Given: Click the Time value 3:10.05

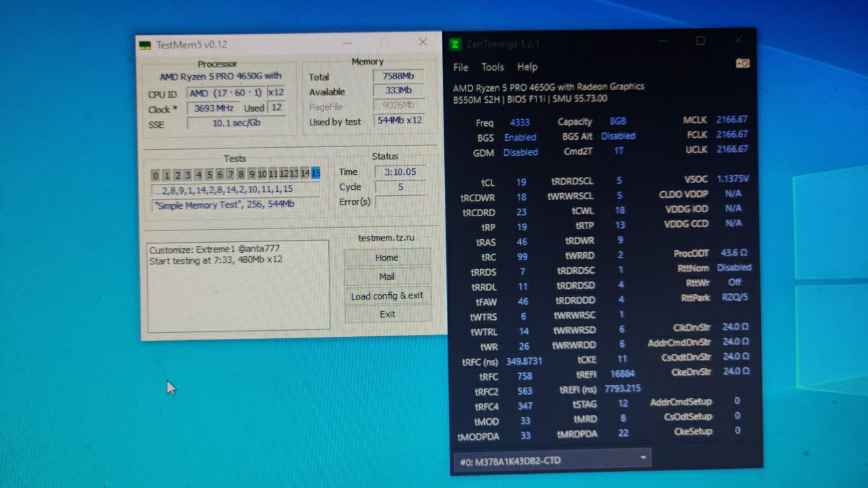Looking at the screenshot, I should coord(401,172).
